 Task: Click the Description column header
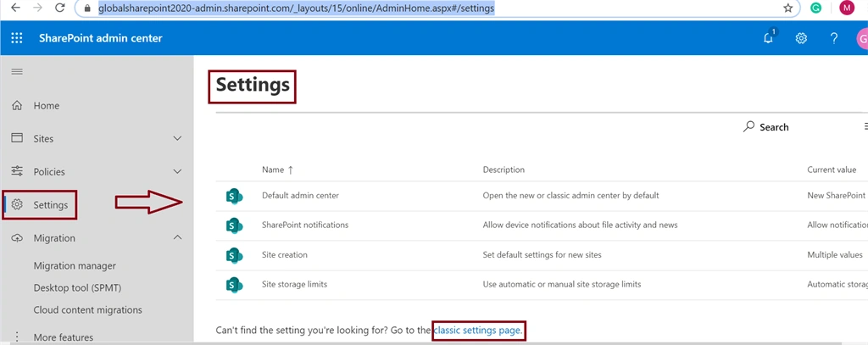(504, 170)
